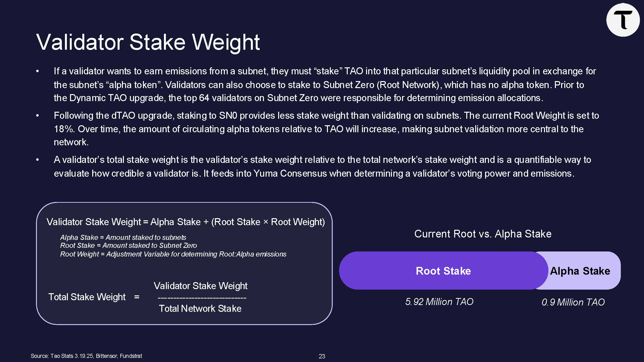Click the Total Network Stake denominator
The width and height of the screenshot is (644, 362).
click(200, 308)
